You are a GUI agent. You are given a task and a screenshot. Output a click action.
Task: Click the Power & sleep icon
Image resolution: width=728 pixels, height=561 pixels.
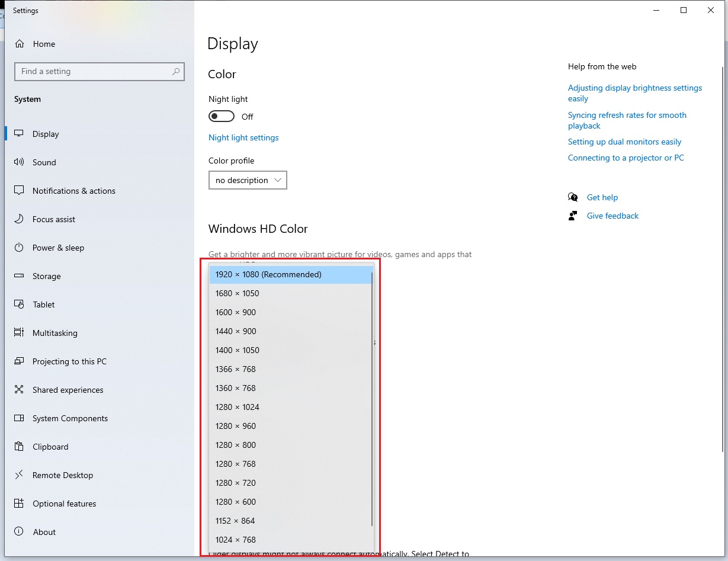pyautogui.click(x=20, y=248)
